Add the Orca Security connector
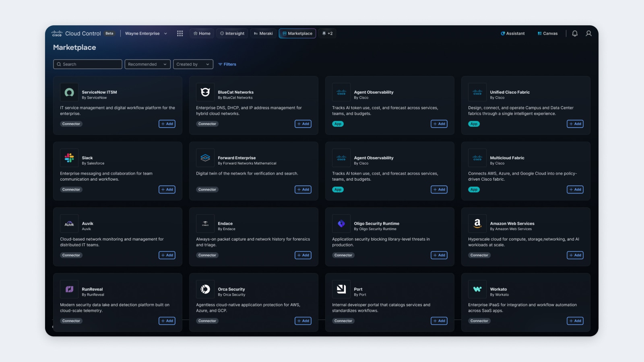The height and width of the screenshot is (362, 644). pyautogui.click(x=303, y=321)
